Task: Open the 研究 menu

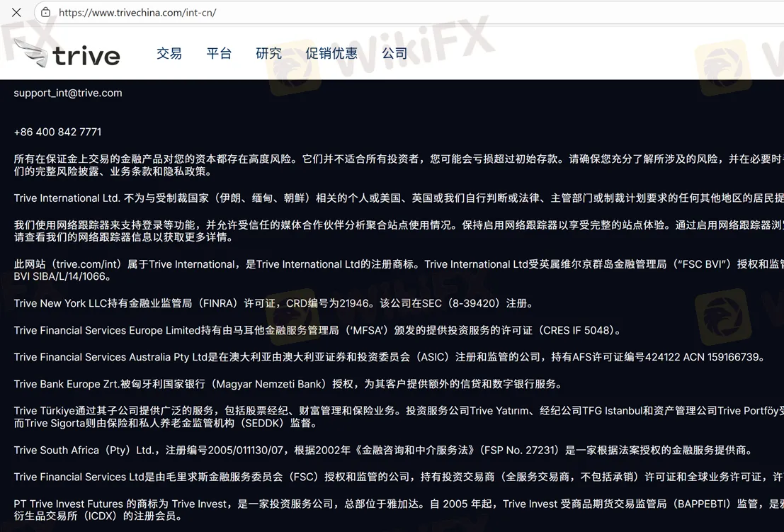Action: coord(269,54)
